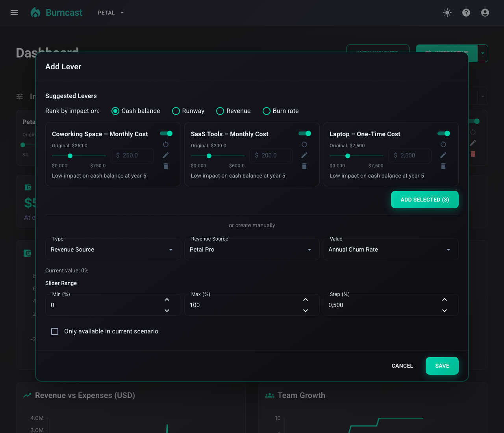Select Burn rate ranking option
The height and width of the screenshot is (433, 504).
coord(267,111)
